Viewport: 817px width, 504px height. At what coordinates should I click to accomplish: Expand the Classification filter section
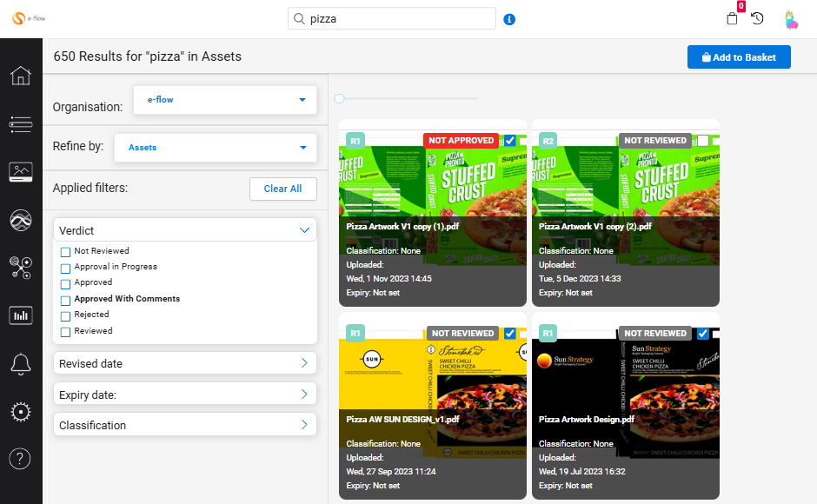point(184,425)
